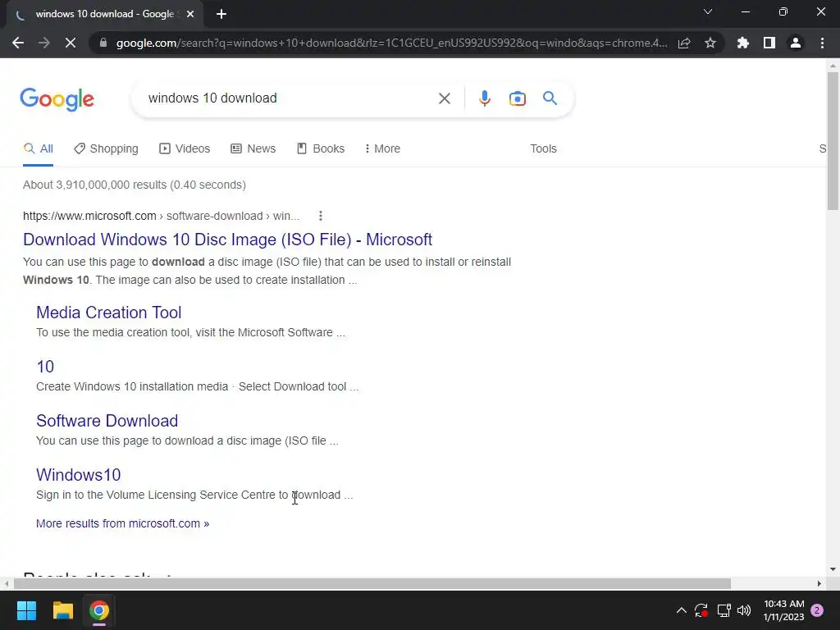Open the sync tray icon
The image size is (840, 630).
click(701, 610)
